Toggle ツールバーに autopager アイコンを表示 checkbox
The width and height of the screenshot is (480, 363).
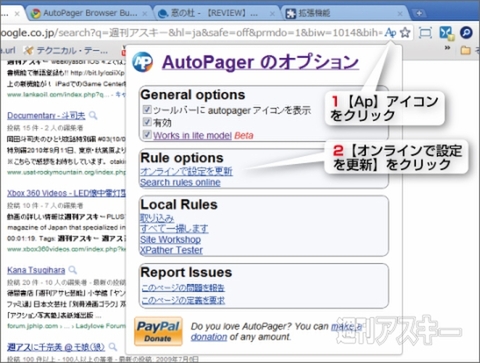tap(147, 109)
